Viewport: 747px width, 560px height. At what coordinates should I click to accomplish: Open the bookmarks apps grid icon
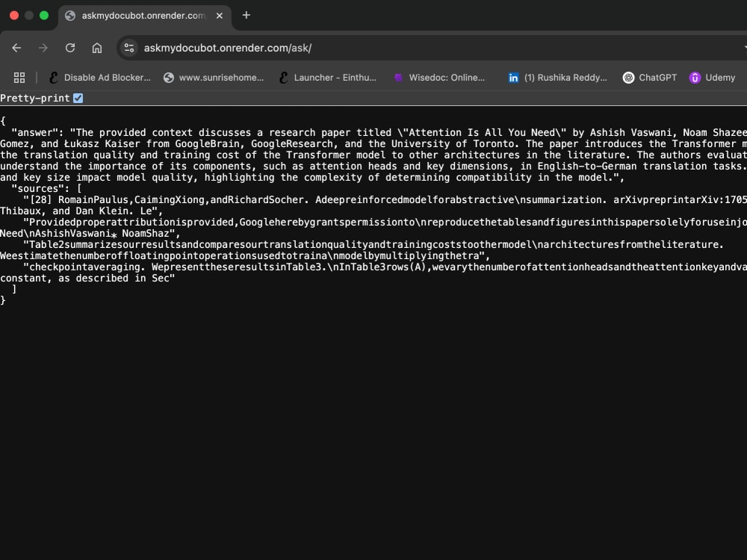pyautogui.click(x=19, y=78)
